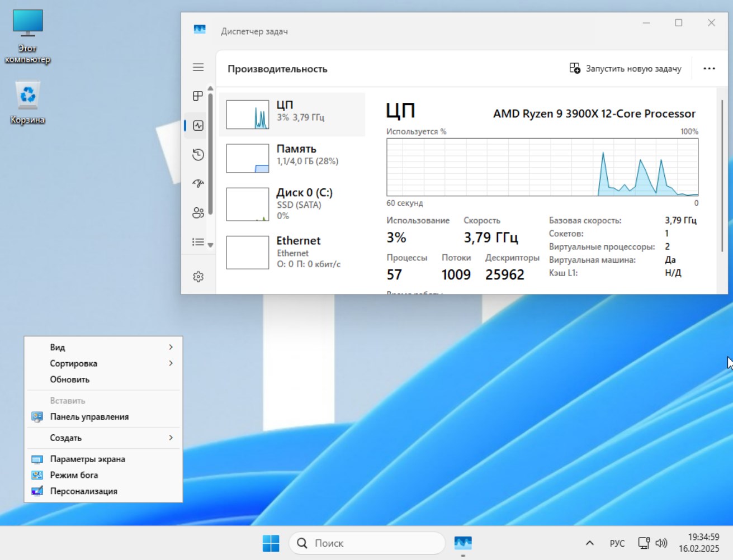Open the 'Этот компьютер' desktop icon
The image size is (733, 560).
tap(27, 36)
